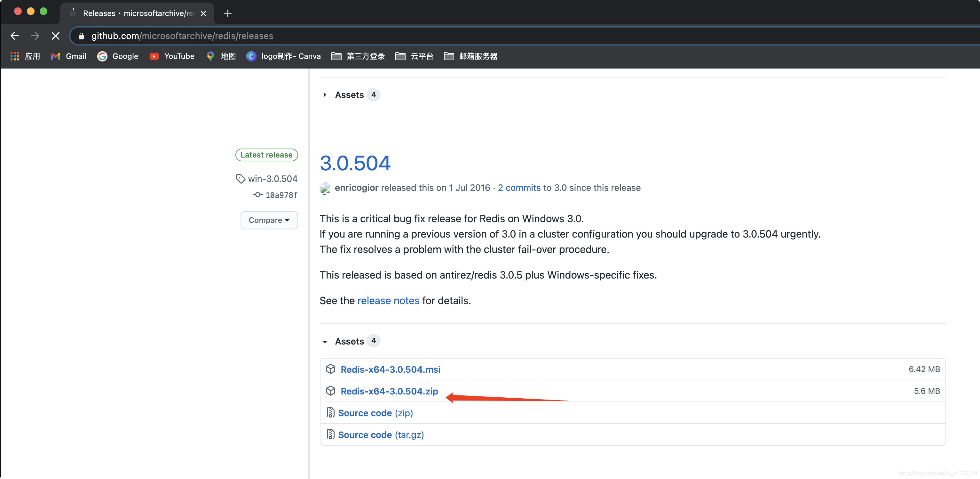The width and height of the screenshot is (980, 479).
Task: Open the Apps grid bookmark icon
Action: pyautogui.click(x=14, y=56)
